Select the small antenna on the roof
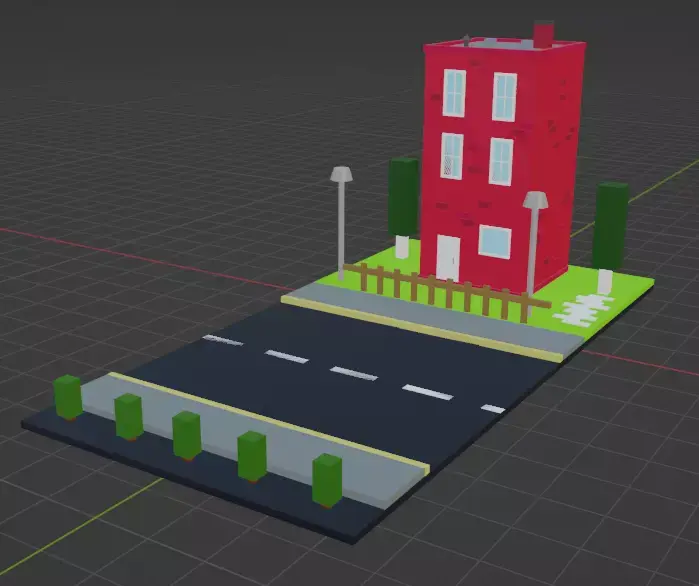 466,41
